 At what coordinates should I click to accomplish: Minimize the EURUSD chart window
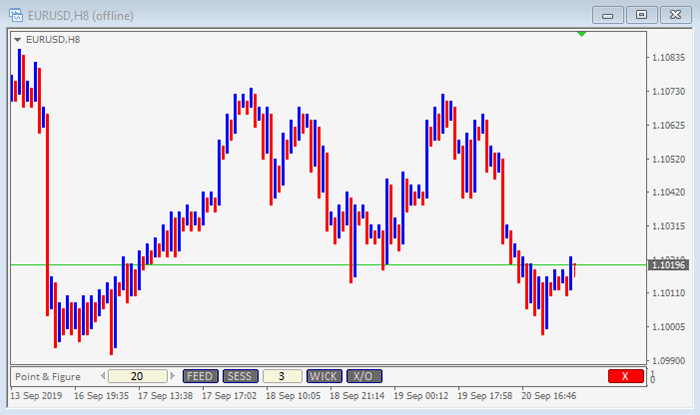coord(607,15)
